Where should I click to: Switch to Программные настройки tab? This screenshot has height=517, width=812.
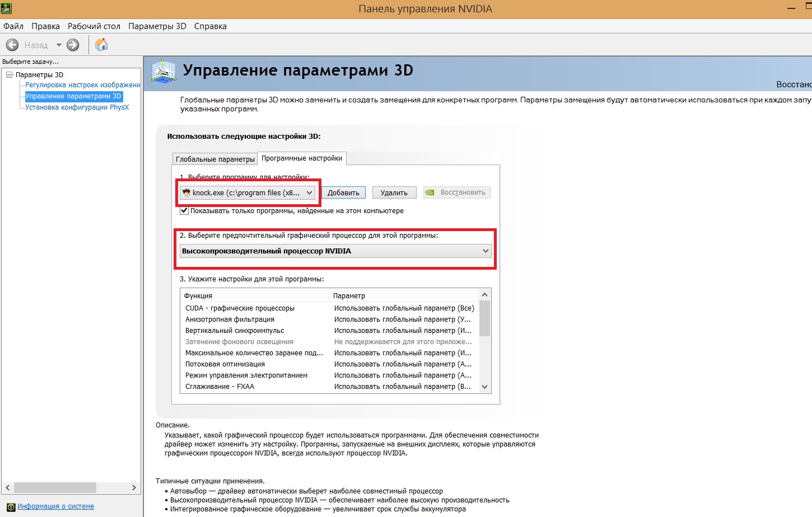point(302,158)
